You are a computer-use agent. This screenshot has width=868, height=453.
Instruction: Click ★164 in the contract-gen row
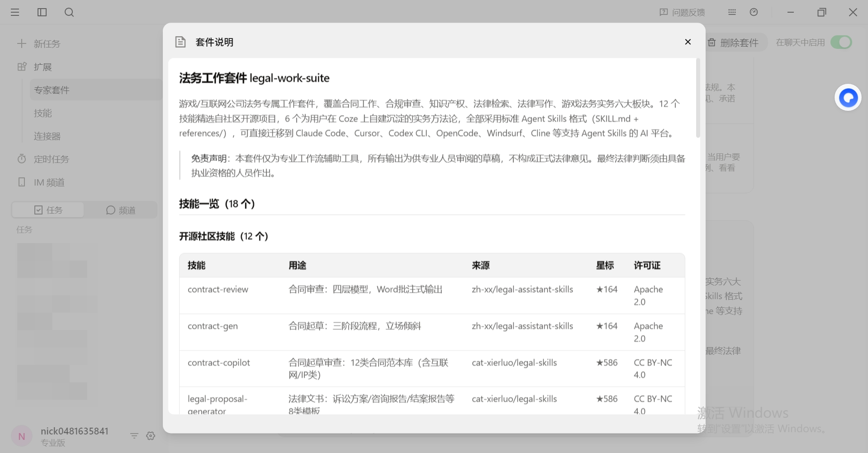607,326
